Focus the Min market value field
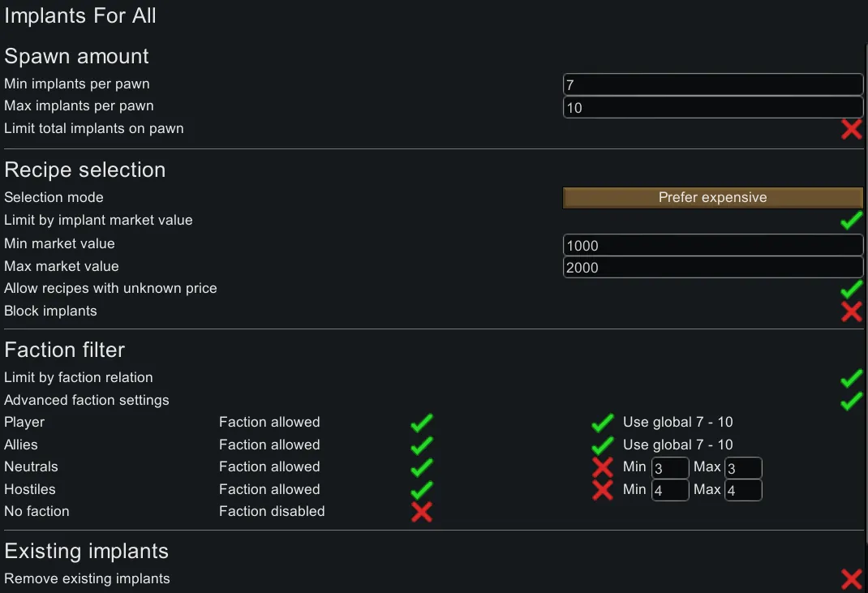Image resolution: width=868 pixels, height=593 pixels. click(x=712, y=245)
